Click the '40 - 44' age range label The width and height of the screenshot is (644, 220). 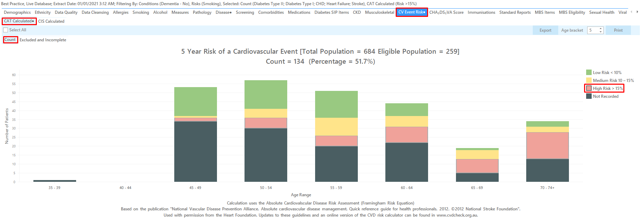coord(125,188)
